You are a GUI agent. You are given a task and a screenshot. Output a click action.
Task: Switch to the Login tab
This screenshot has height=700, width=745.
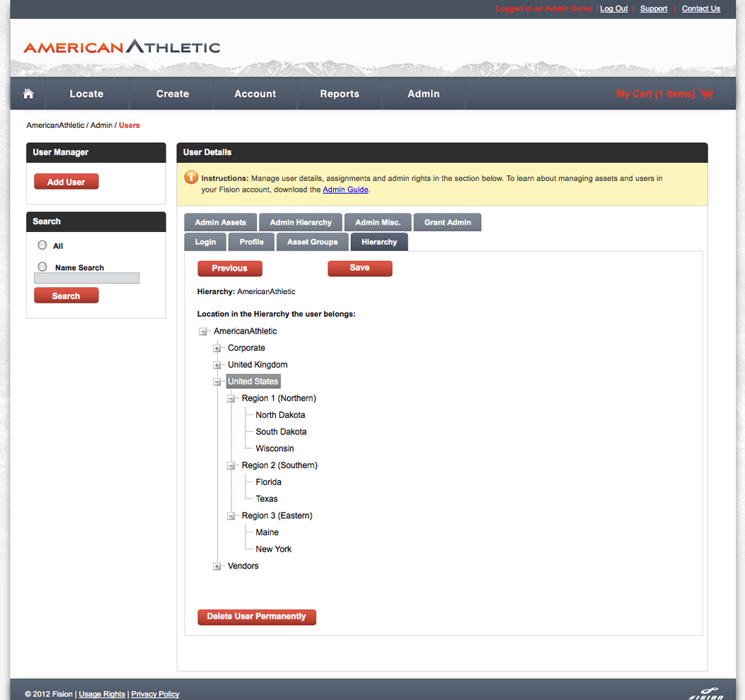pyautogui.click(x=205, y=242)
